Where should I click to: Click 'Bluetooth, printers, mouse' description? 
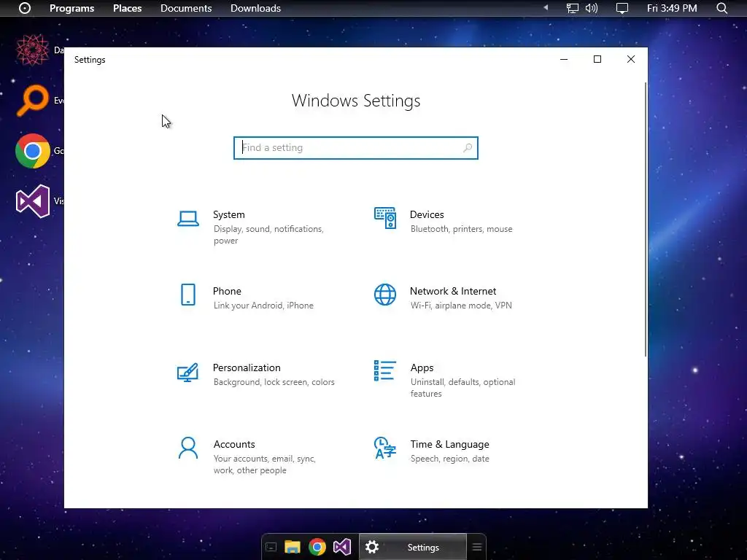(462, 229)
